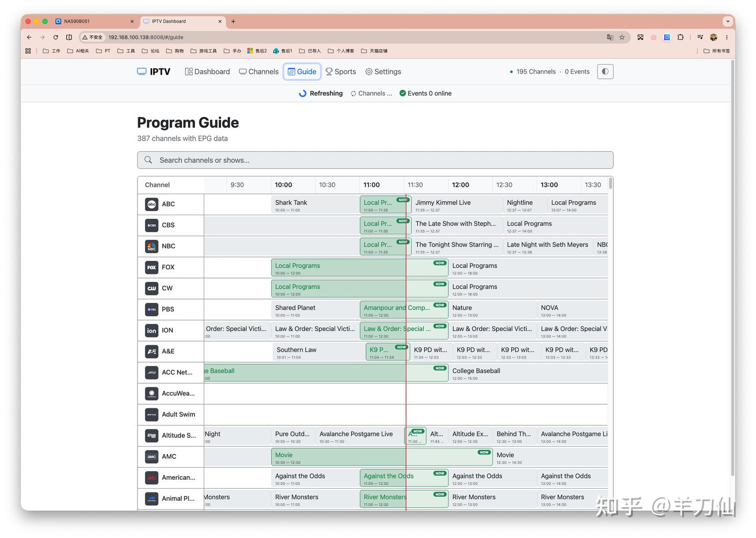This screenshot has width=756, height=538.
Task: Open the screenshot scissors extension
Action: coord(640,37)
